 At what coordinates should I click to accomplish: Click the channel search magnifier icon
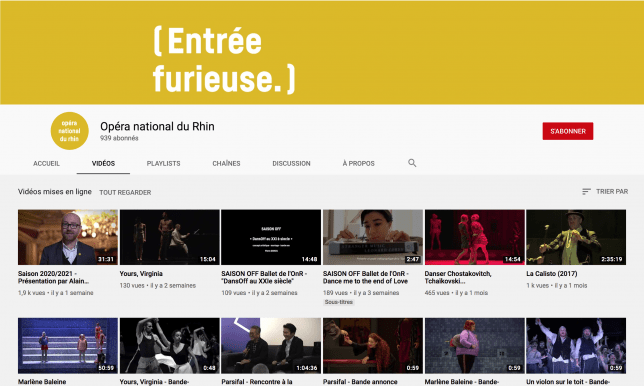point(412,163)
